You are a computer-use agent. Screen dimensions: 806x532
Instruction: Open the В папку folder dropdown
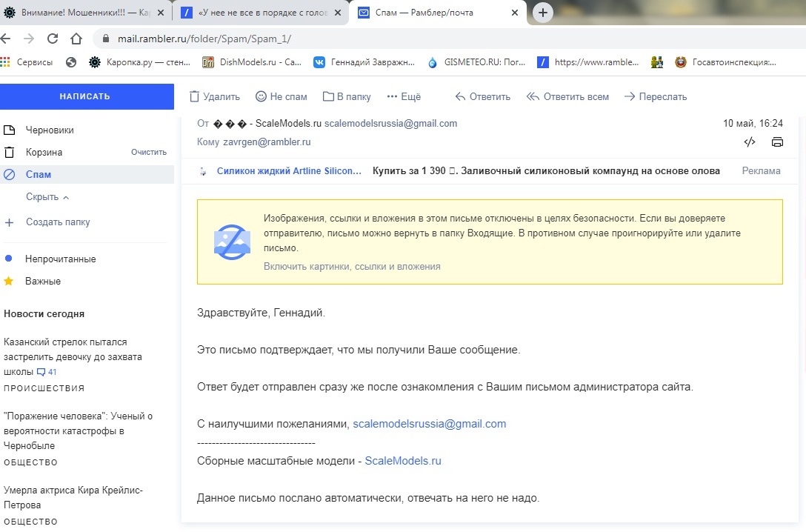347,96
